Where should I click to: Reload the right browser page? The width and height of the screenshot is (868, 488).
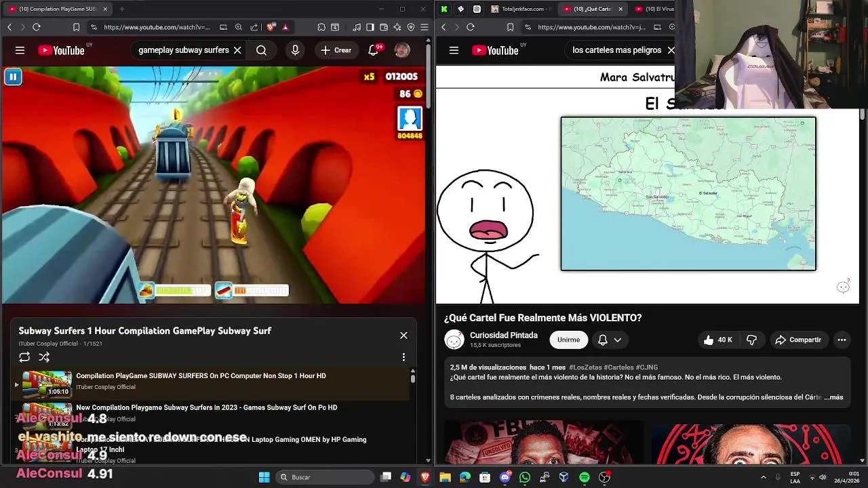coord(471,27)
